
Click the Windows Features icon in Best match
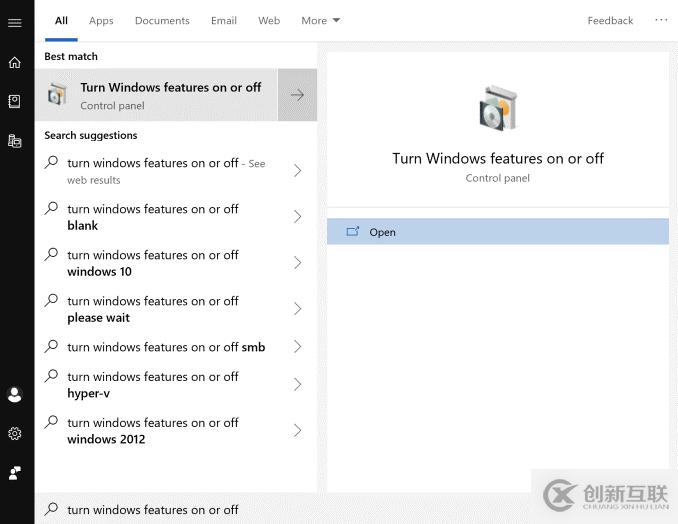(58, 94)
